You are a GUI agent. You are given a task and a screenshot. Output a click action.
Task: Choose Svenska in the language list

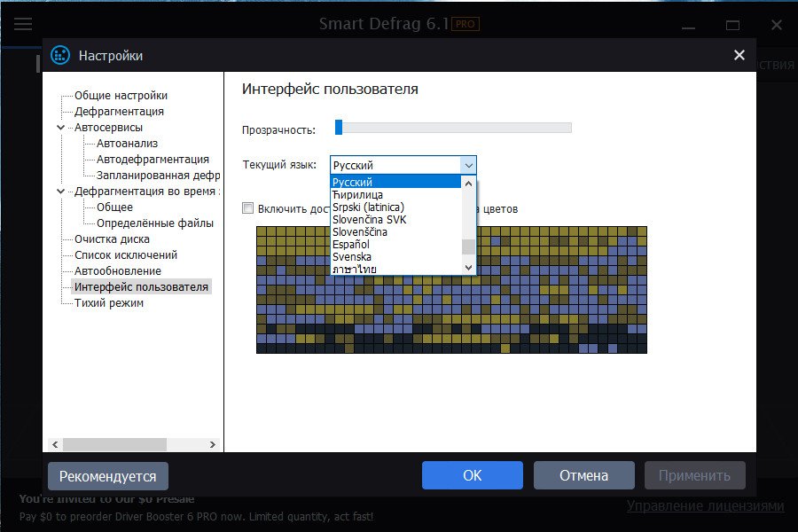click(x=352, y=256)
